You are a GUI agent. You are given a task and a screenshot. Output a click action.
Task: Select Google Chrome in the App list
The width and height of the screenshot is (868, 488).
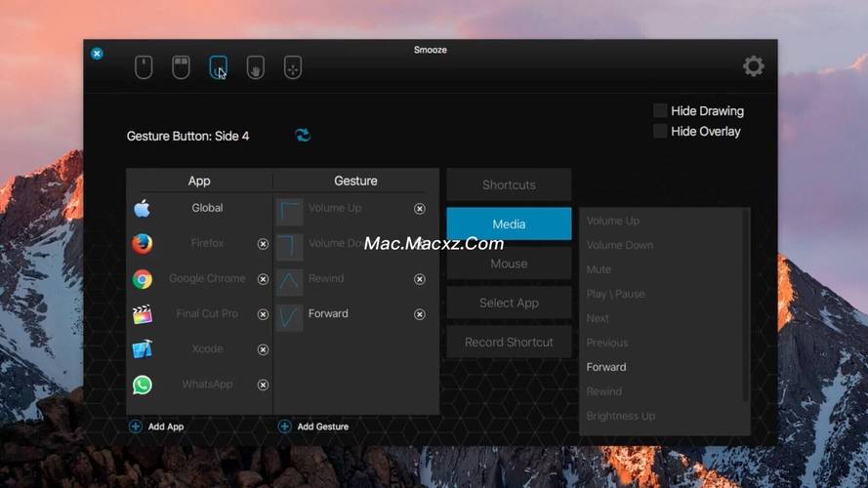207,279
